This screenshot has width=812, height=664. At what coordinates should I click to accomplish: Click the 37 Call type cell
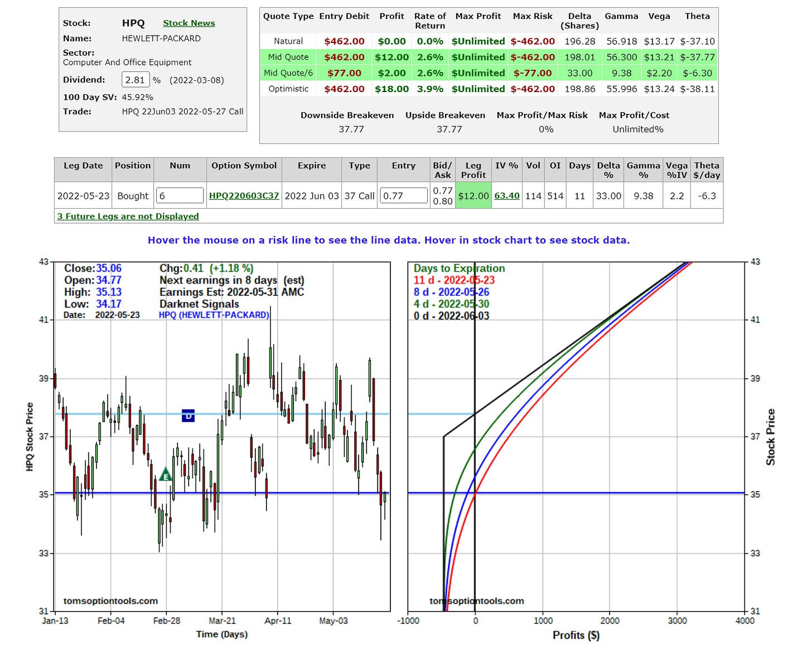click(x=359, y=196)
